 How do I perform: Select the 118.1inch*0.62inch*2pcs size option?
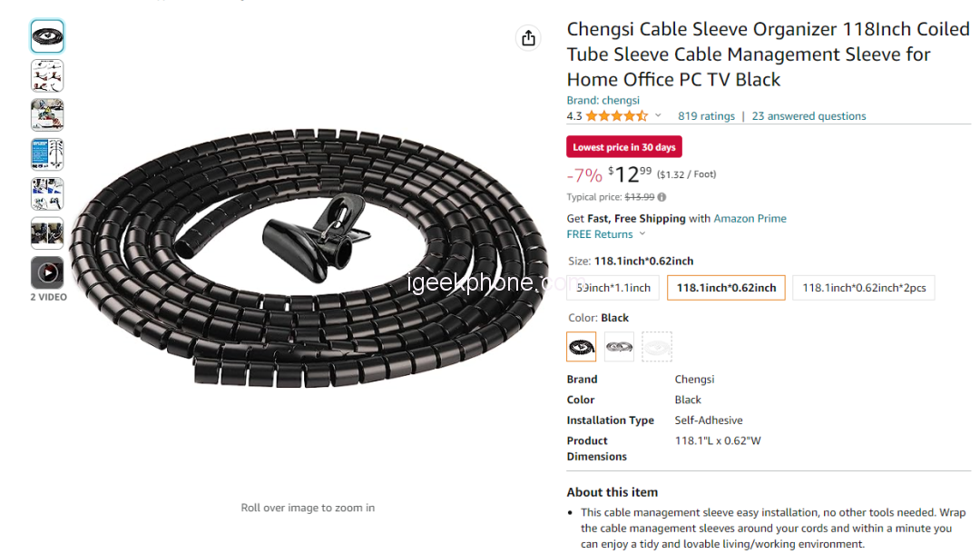coord(864,288)
